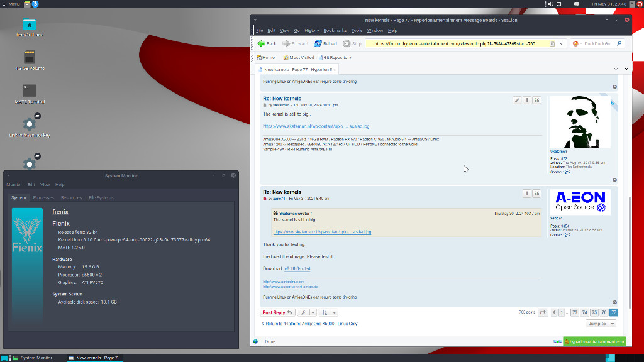644x362 pixels.
Task: Click the sort posts icon
Action: tap(325, 313)
